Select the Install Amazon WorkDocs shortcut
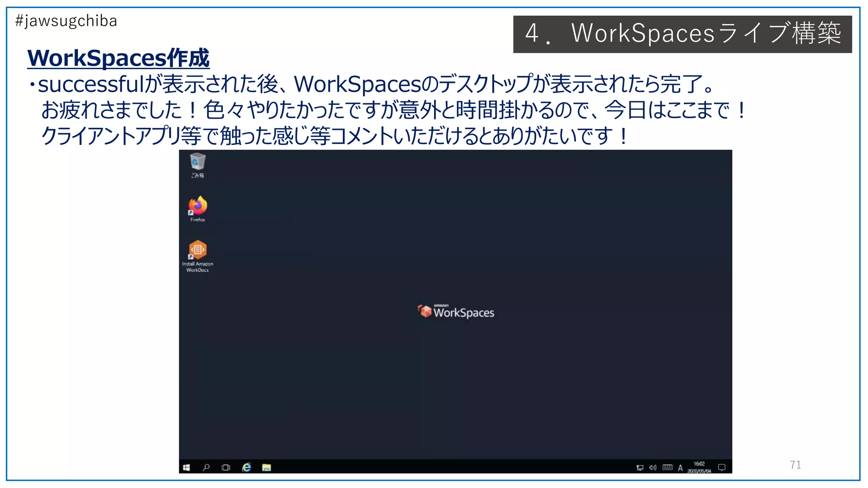Screen dimensions: 868x488 pyautogui.click(x=198, y=256)
